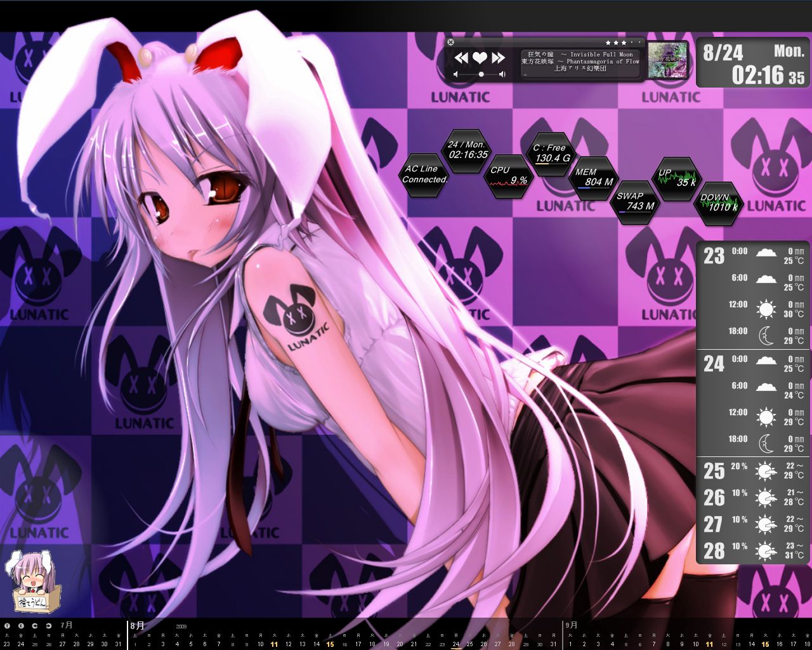
Task: Click the day 26 partly sunny icon
Action: [766, 498]
